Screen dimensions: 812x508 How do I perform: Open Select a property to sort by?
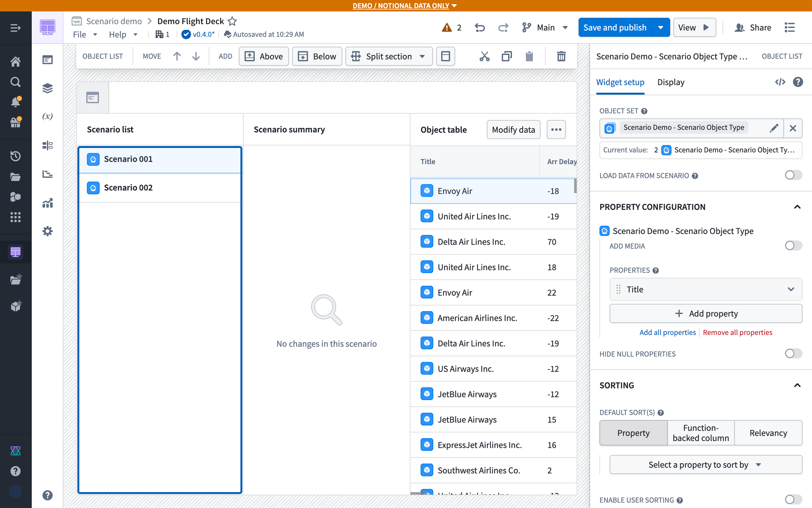705,465
